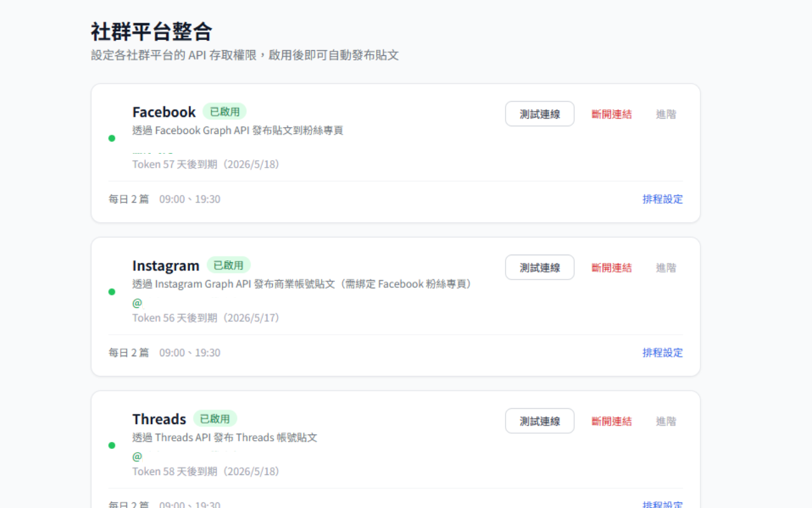
Task: Expand 進階 options for Threads
Action: (x=666, y=421)
